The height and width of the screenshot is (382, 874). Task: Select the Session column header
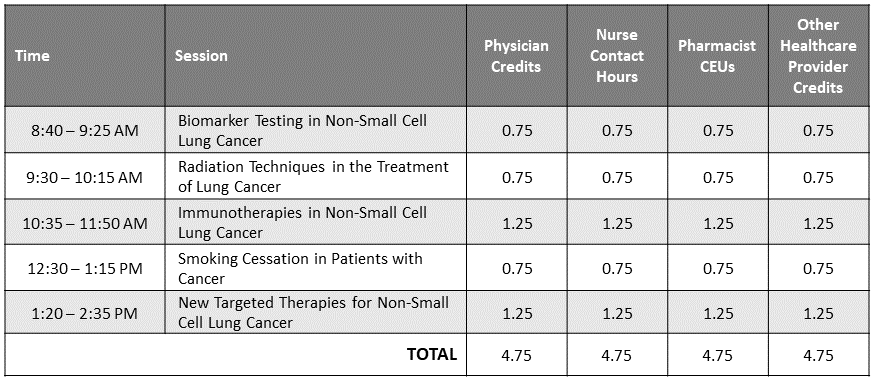click(315, 56)
